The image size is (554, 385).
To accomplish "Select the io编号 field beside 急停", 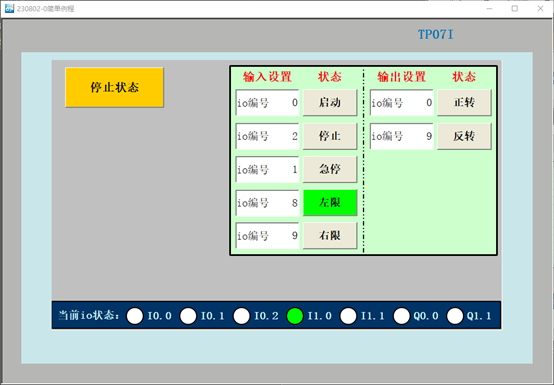I will pyautogui.click(x=267, y=170).
